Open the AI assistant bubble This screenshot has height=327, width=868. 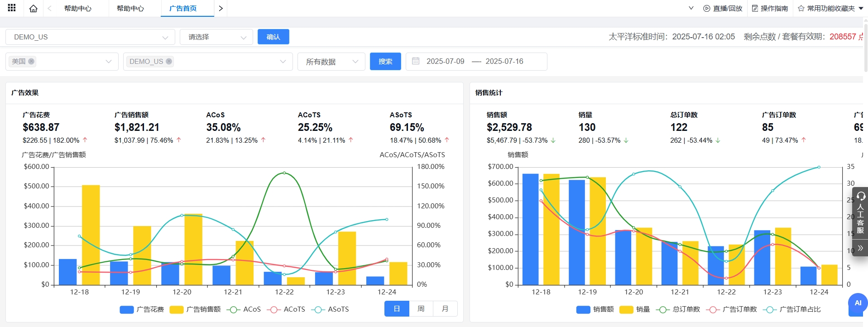(858, 303)
